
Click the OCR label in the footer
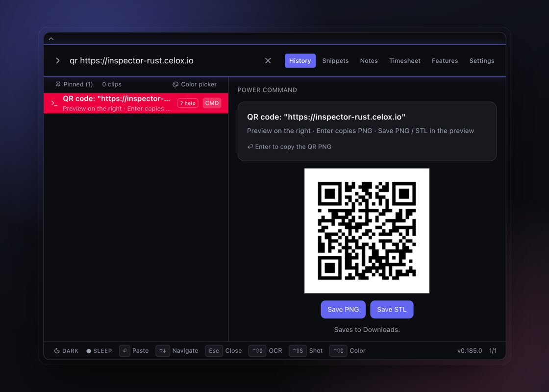point(275,351)
